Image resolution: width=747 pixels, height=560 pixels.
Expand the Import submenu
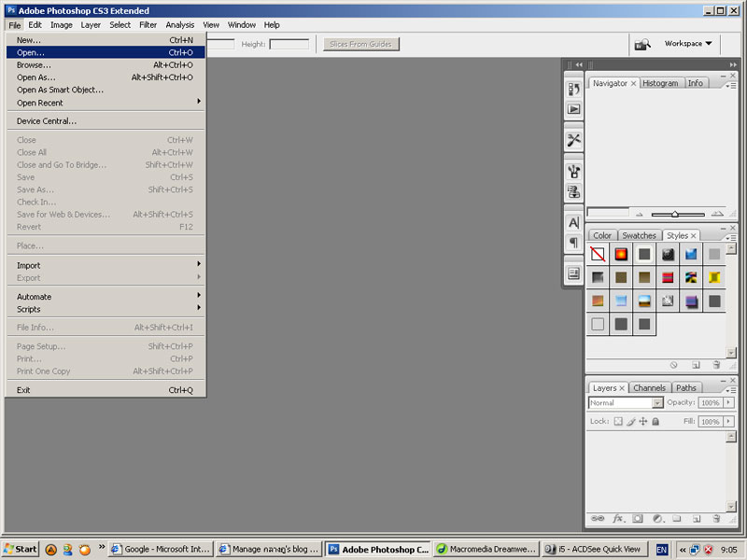[x=106, y=265]
